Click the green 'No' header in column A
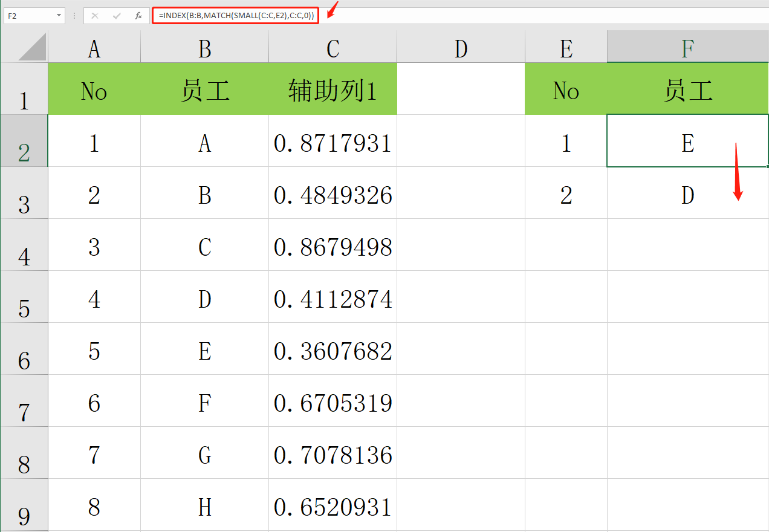Viewport: 769px width, 532px height. [94, 89]
